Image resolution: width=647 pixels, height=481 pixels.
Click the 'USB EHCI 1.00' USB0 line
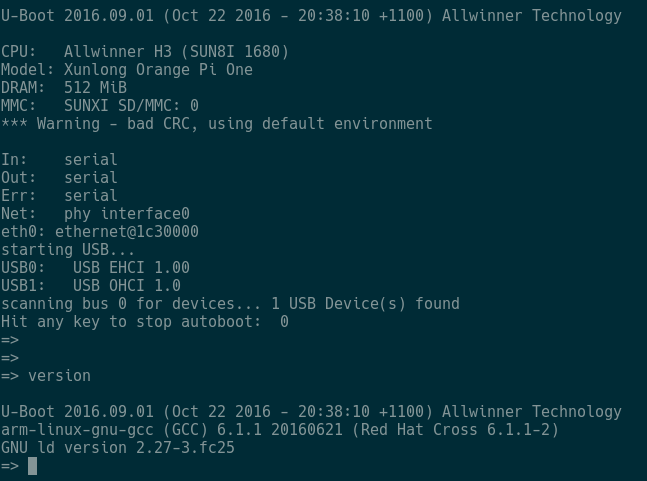pos(95,268)
